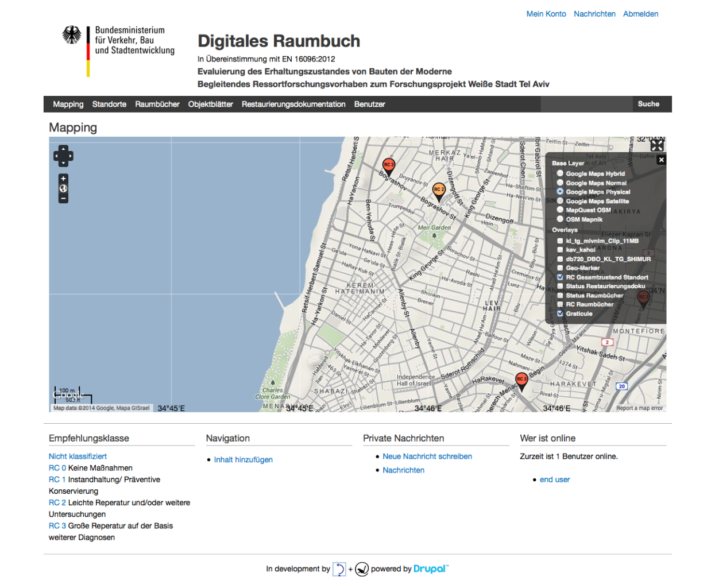Open the Restaurierungsdokumentation menu
This screenshot has width=715, height=588.
pos(293,104)
